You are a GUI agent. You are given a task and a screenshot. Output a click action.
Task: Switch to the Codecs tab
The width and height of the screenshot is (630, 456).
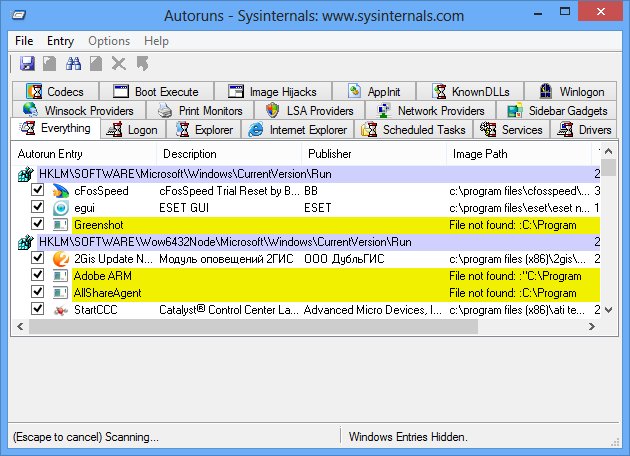[x=55, y=91]
